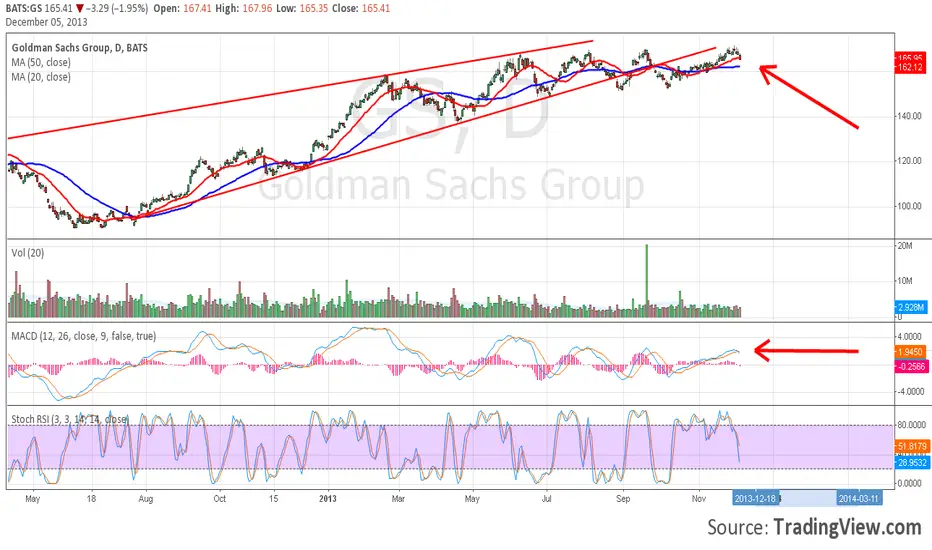Click the -4.0000 MACD axis label
932x550 pixels.
tap(910, 391)
